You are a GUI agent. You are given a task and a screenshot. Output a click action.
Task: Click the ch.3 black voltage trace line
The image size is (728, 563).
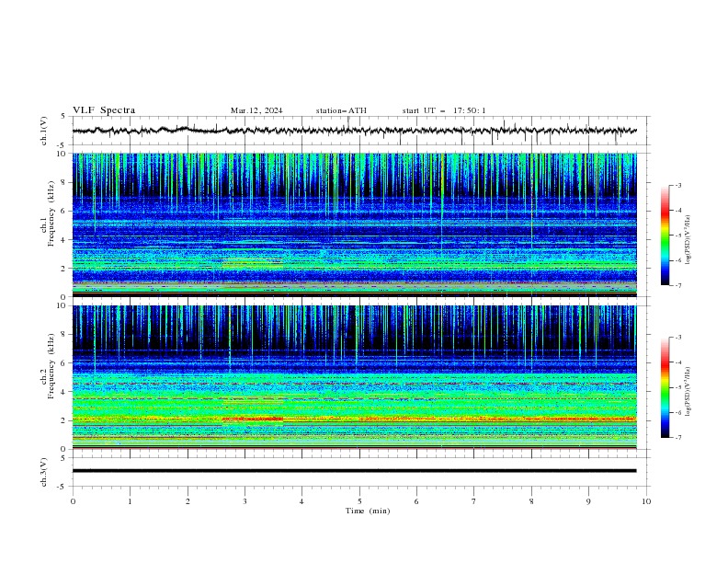click(354, 471)
